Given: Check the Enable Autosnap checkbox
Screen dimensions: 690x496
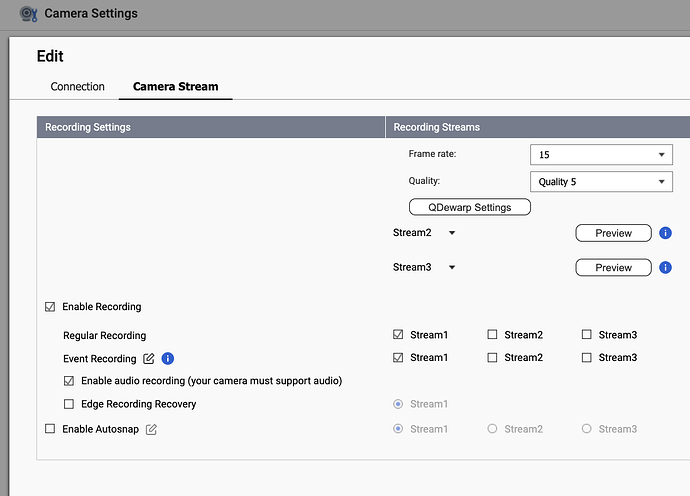Looking at the screenshot, I should (50, 429).
